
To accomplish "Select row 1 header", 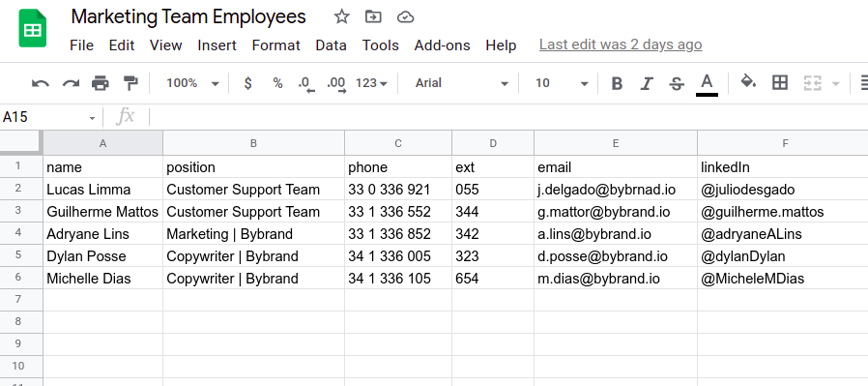I will pyautogui.click(x=21, y=166).
